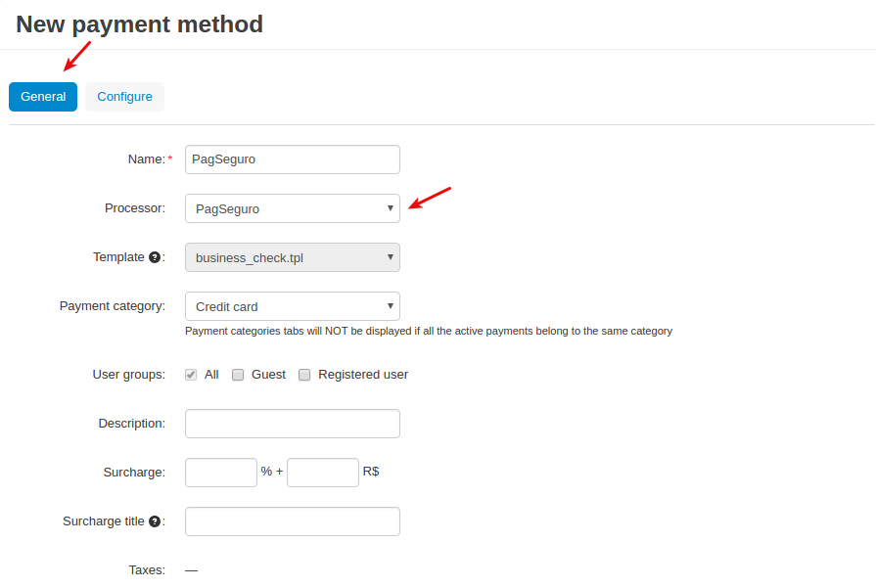This screenshot has width=876, height=588.
Task: Toggle the All user groups checkbox
Action: pyautogui.click(x=191, y=375)
